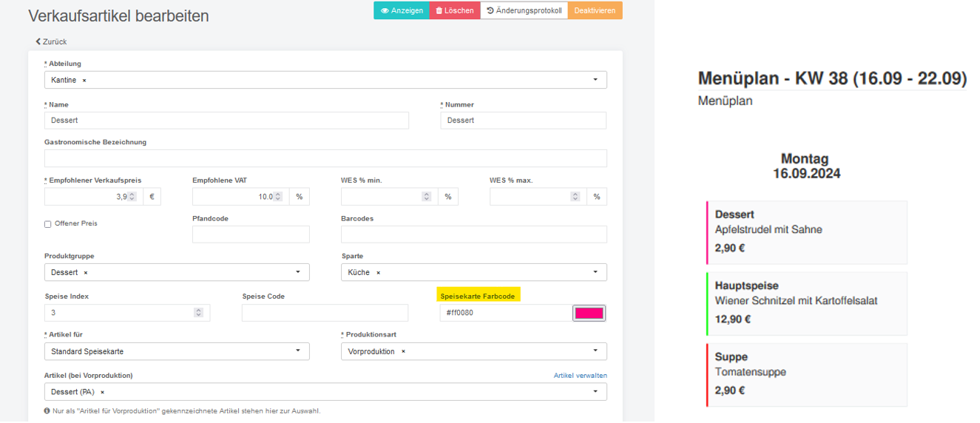Deactivate the article with Deaktivieren
The image size is (980, 423).
(595, 10)
